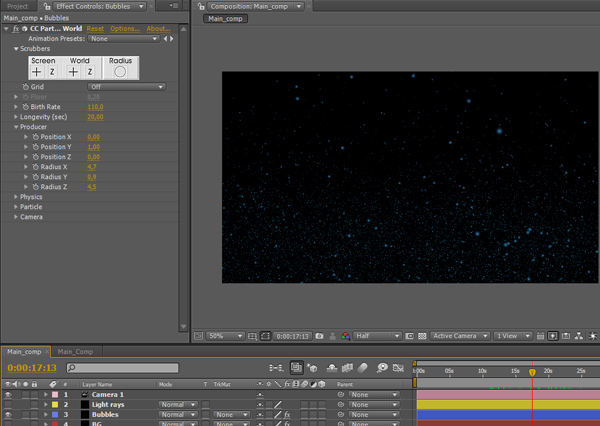
Task: Switch to the Project panel tab
Action: [18, 7]
